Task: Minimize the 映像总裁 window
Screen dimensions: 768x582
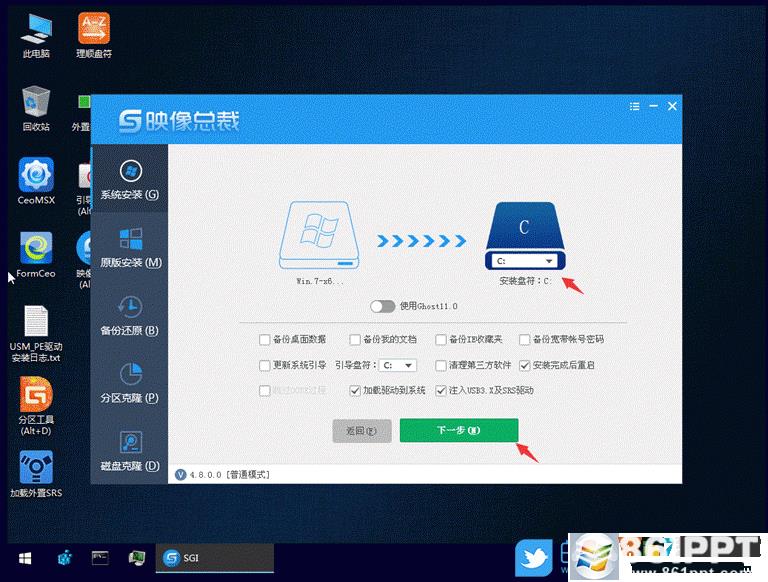Action: [653, 106]
